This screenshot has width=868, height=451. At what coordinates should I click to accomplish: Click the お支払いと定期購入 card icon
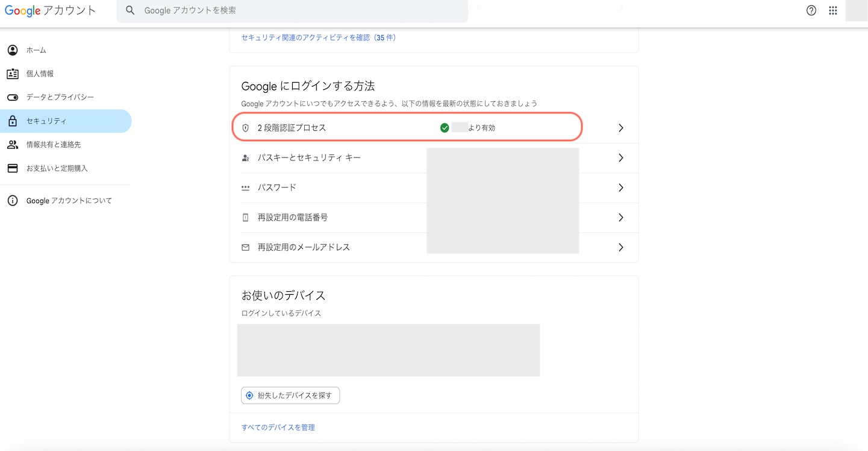point(13,168)
